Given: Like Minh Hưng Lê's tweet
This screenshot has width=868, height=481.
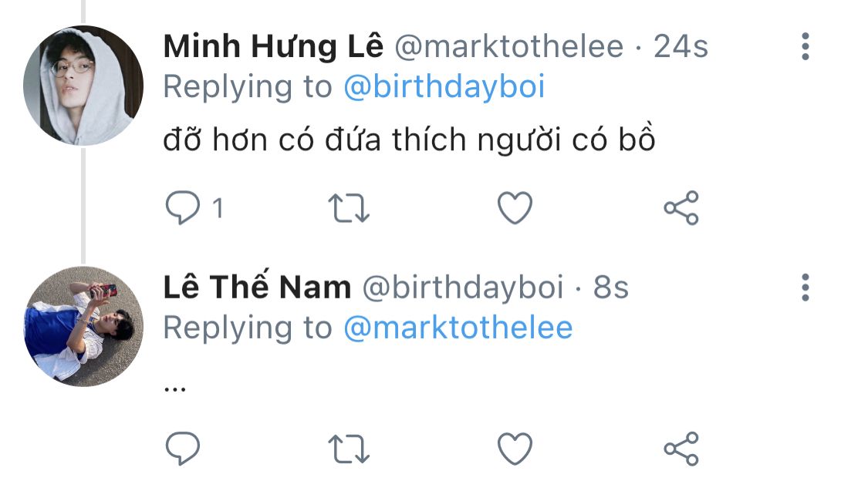Looking at the screenshot, I should tap(515, 208).
